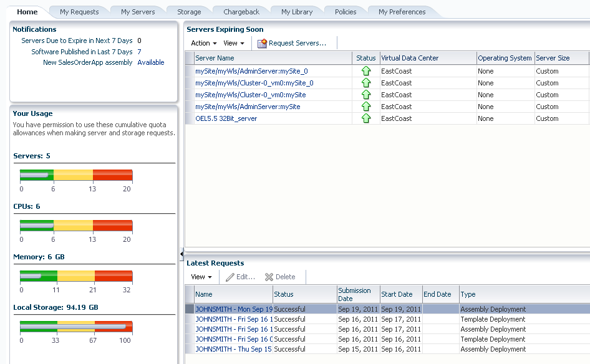Open server mySite/myWls/AdminServer:mySite_0
The image size is (590, 364).
251,71
